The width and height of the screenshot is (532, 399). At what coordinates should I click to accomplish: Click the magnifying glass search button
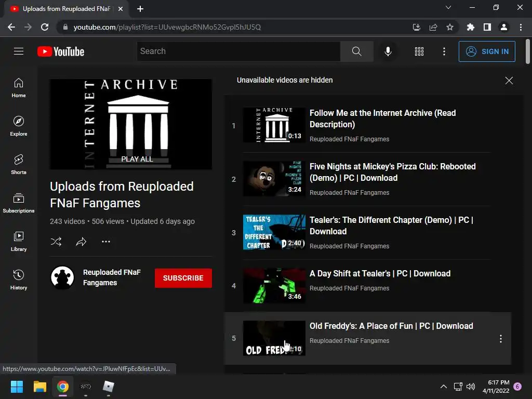[356, 51]
